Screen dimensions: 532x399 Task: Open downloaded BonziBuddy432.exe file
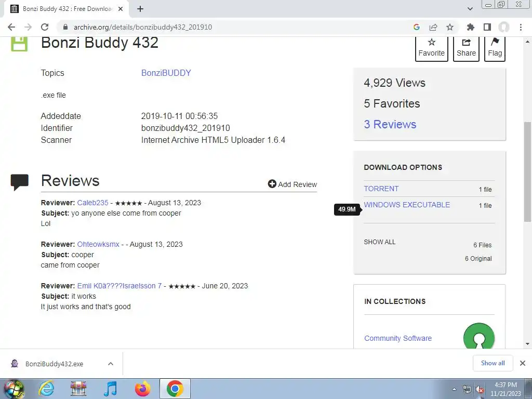point(54,364)
